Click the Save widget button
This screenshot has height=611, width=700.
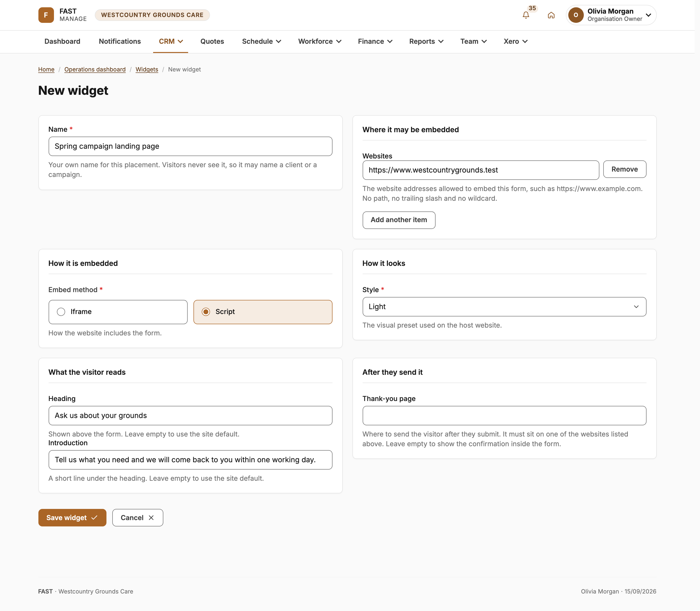point(72,518)
